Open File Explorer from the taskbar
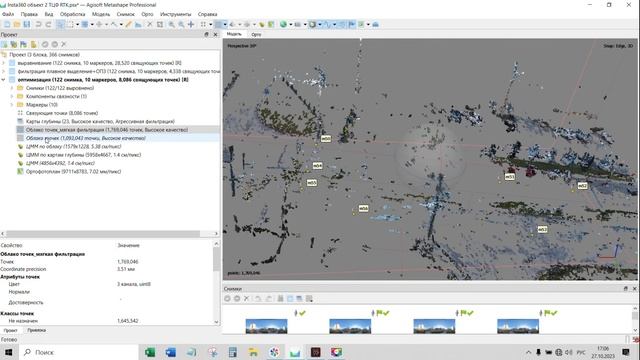This screenshot has height=360, width=640. 253,352
